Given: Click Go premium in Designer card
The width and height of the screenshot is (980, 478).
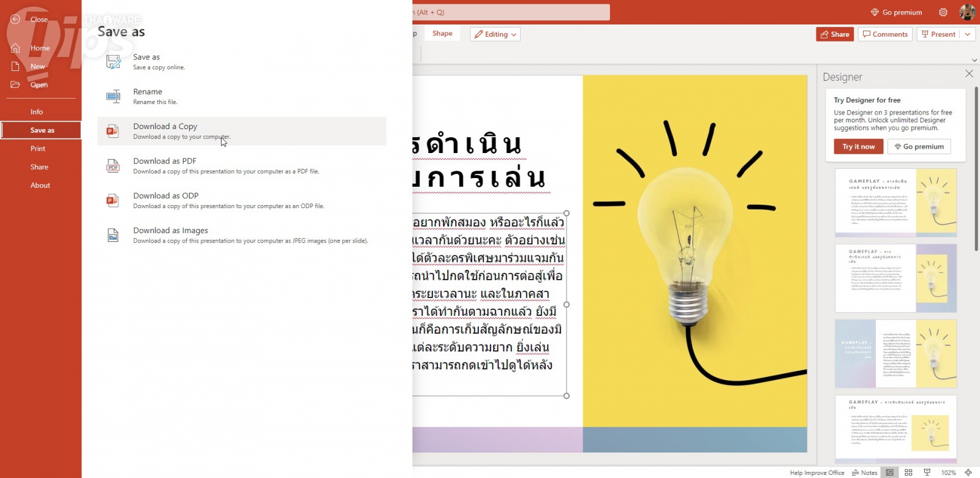Looking at the screenshot, I should click(919, 147).
